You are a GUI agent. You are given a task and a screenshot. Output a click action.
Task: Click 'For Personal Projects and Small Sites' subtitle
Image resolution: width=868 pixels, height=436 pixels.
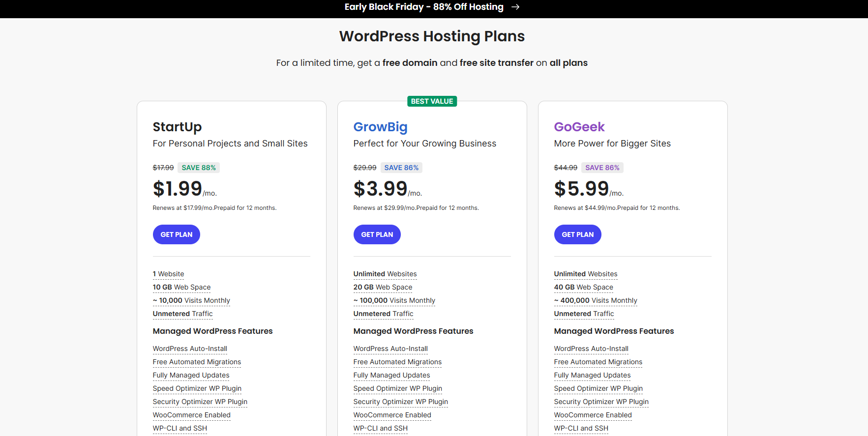click(x=230, y=144)
